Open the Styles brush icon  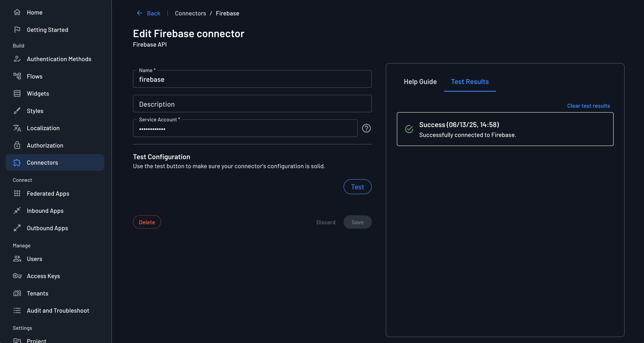pos(17,111)
